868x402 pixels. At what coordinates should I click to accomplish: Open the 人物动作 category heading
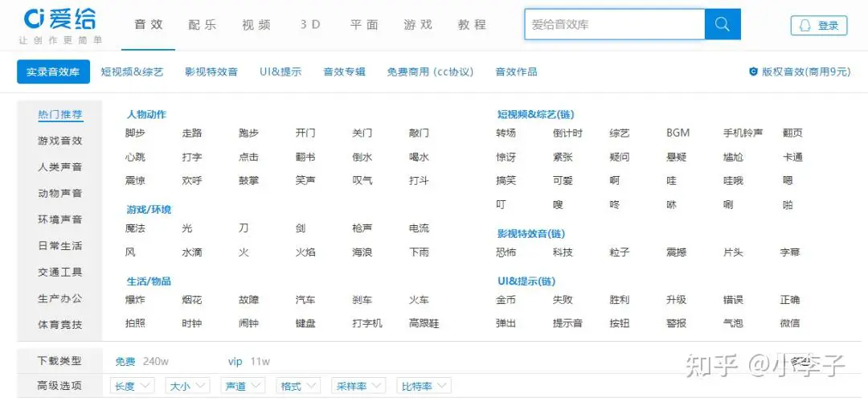click(x=146, y=115)
